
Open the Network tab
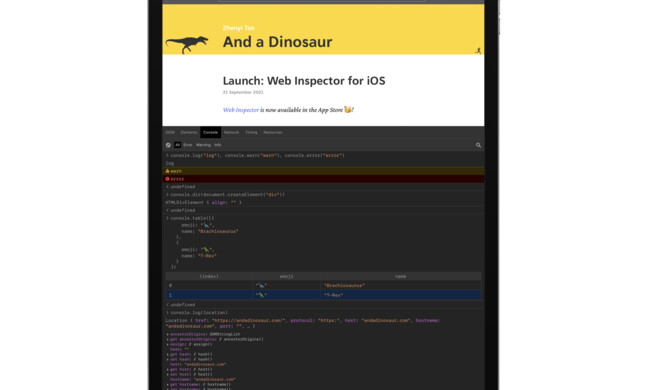[x=231, y=132]
